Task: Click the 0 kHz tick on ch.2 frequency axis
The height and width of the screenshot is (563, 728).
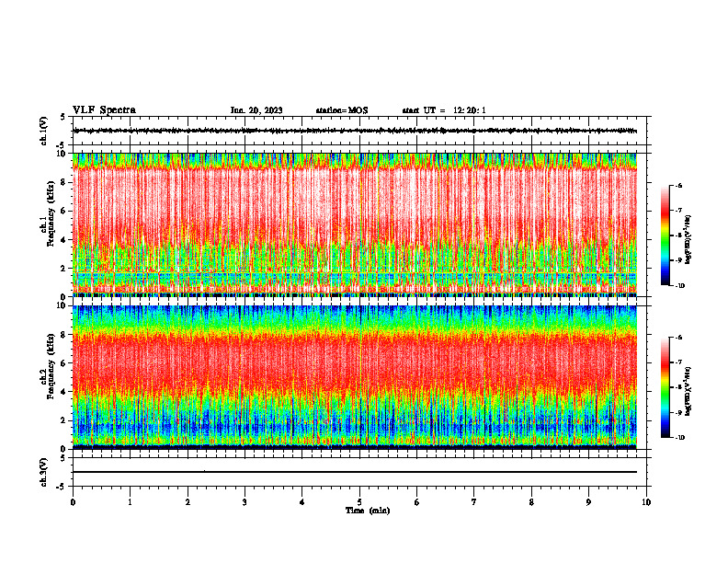Action: pyautogui.click(x=65, y=449)
